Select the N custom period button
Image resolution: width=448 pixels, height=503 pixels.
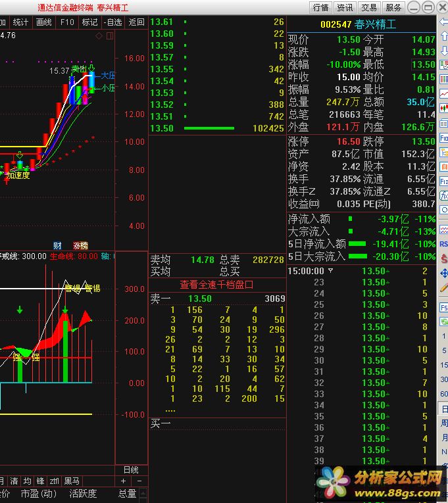pos(444,452)
